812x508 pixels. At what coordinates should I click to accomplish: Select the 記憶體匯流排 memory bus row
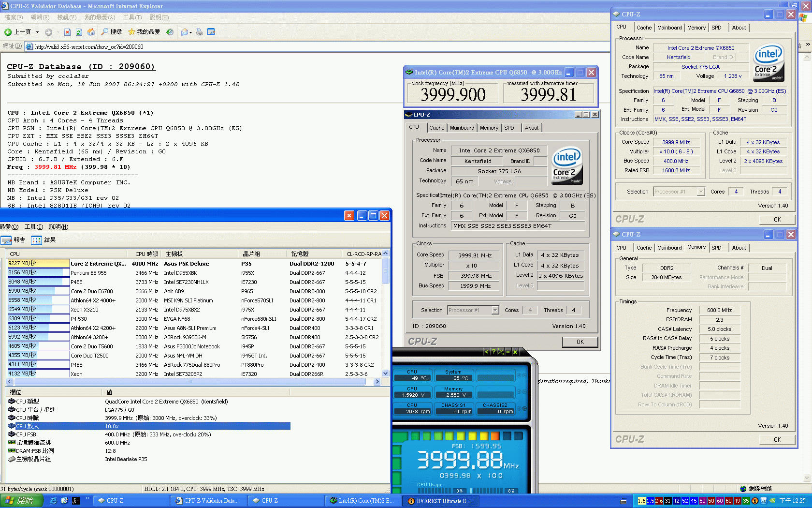(148, 443)
